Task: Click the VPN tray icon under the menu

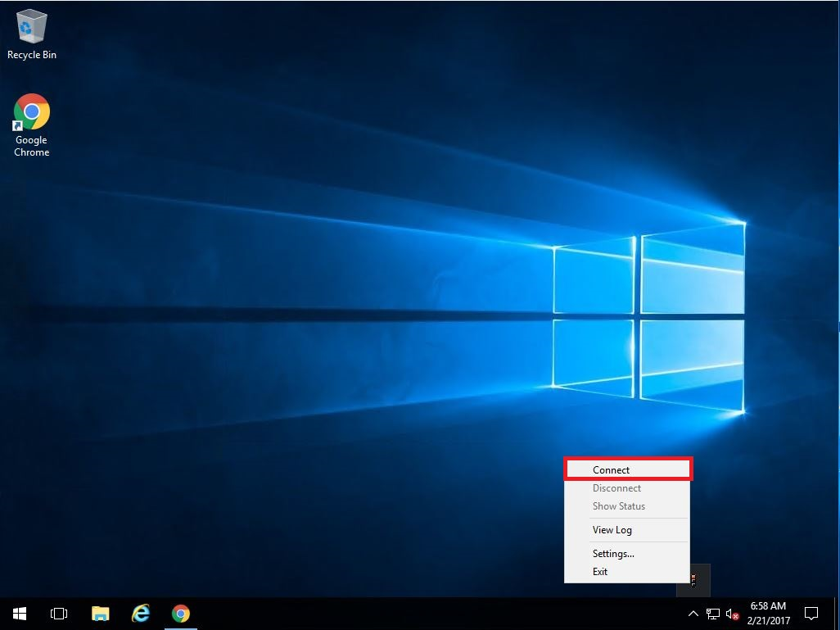Action: (693, 580)
